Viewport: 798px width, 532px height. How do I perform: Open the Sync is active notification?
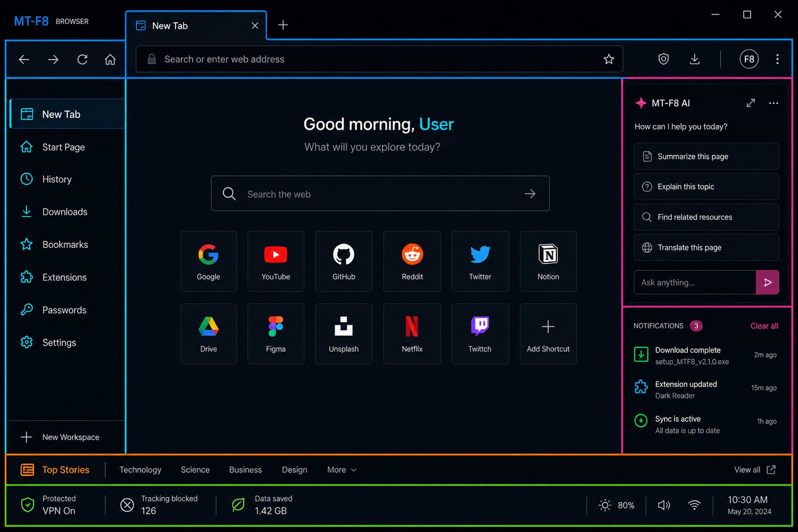705,425
